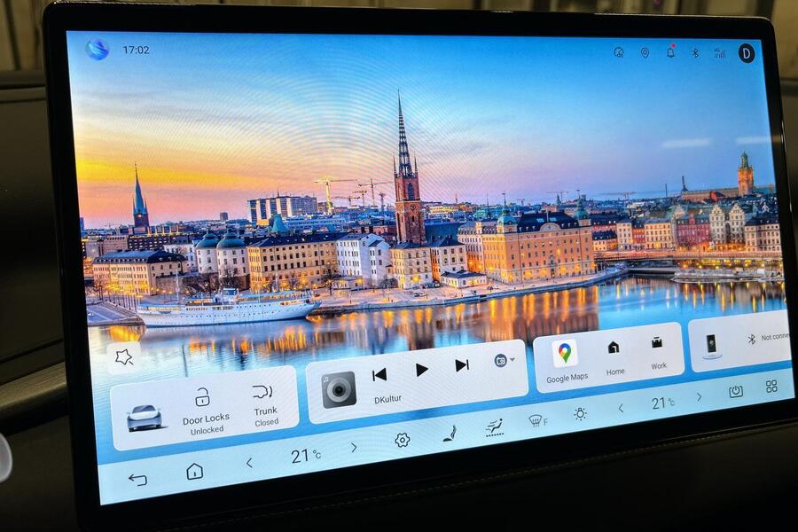Go to the home screen
The width and height of the screenshot is (798, 532).
194,471
